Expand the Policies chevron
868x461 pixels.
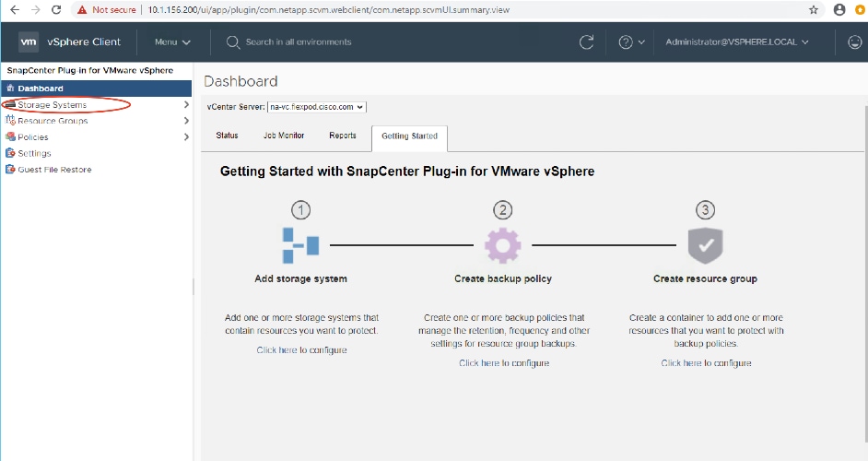(186, 136)
